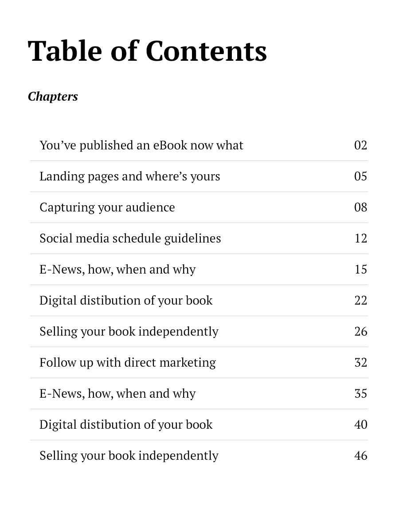Screen dimensions: 399x532
Task: Click "E-News, how, when and why" on page 15 row
Action: (x=117, y=270)
